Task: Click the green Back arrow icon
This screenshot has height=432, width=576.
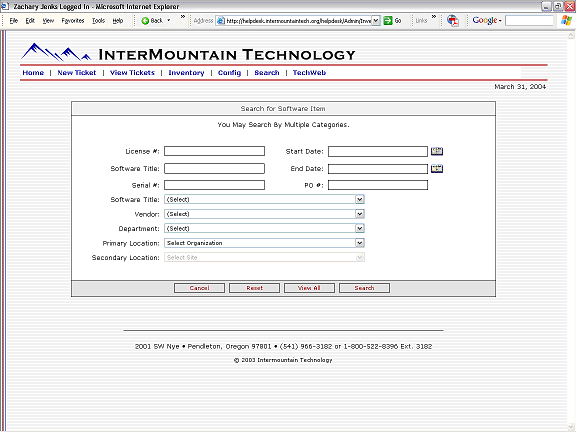Action: [x=145, y=21]
